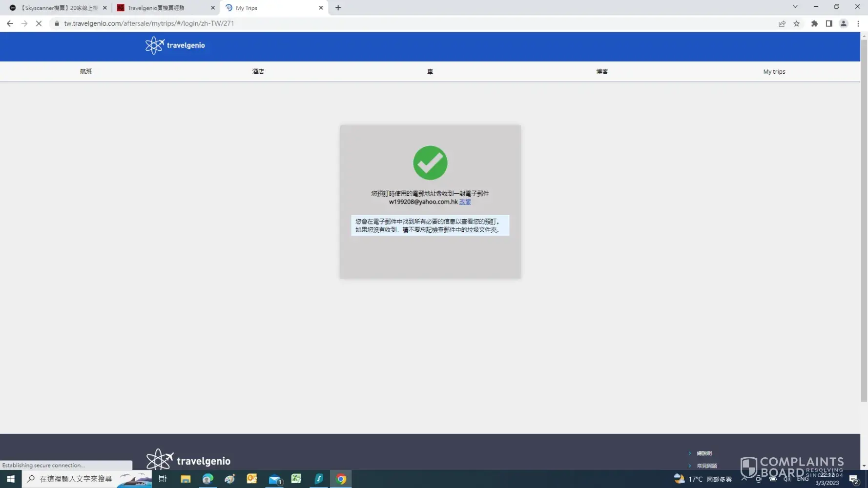
Task: Bookmark this page with the star icon
Action: (x=797, y=23)
